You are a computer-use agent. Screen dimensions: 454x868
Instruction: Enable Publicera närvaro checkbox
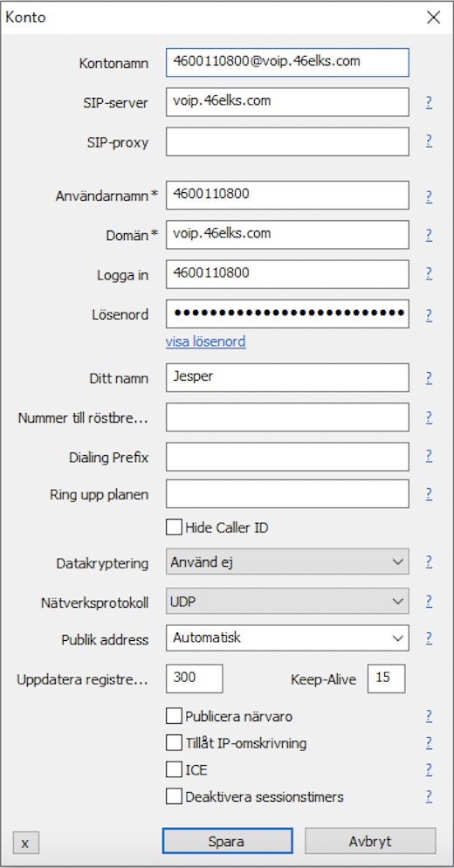click(174, 716)
